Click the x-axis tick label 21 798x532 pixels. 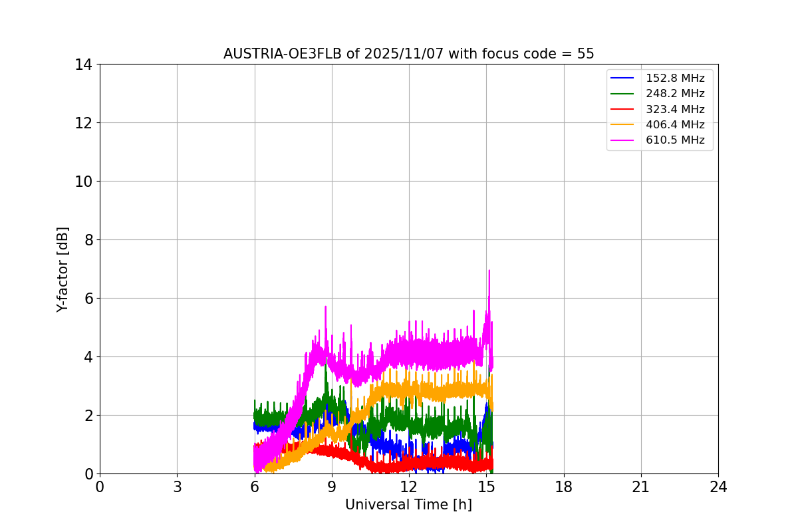tap(641, 487)
